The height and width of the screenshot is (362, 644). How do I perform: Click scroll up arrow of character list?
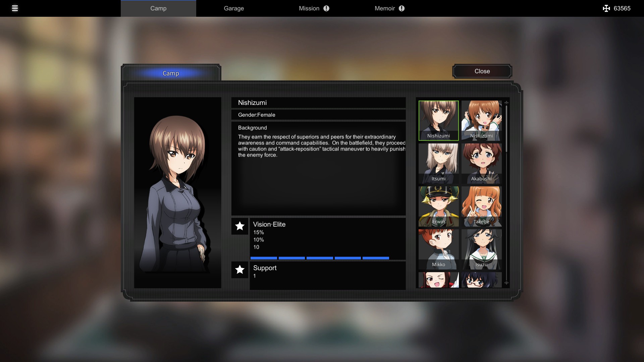[506, 103]
